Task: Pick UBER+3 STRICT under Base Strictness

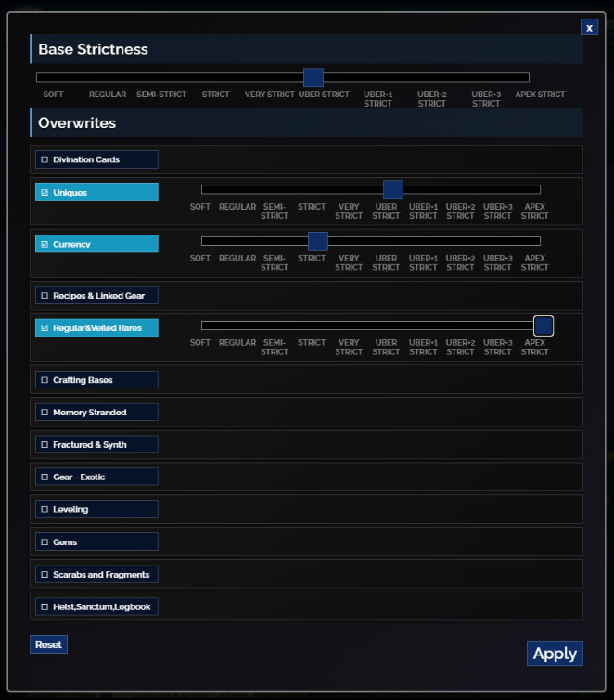Action: (x=486, y=98)
